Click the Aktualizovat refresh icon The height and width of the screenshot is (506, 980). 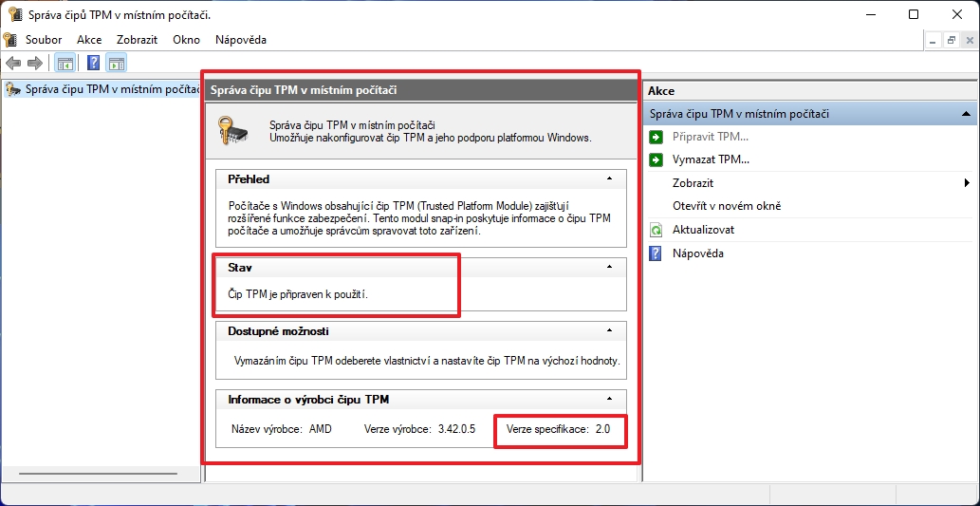pyautogui.click(x=656, y=230)
